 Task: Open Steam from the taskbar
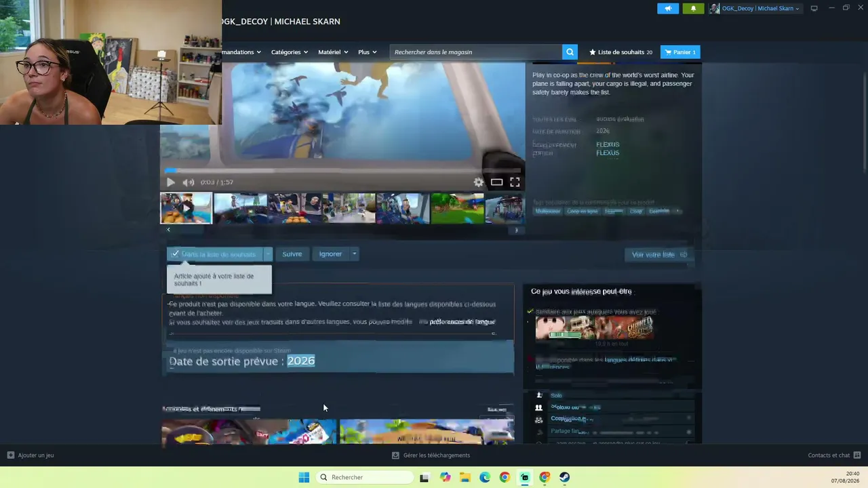click(564, 477)
